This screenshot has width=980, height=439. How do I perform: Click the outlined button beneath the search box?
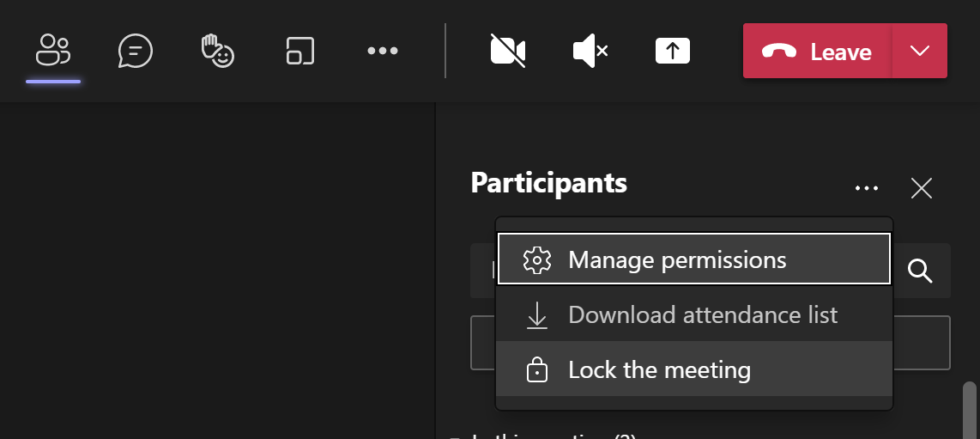click(x=922, y=343)
